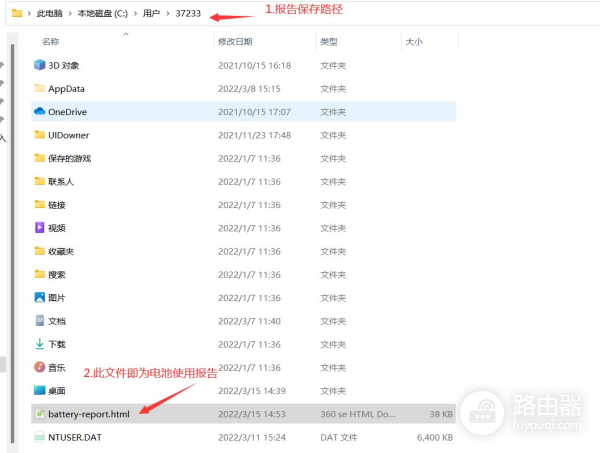This screenshot has height=453, width=600.
Task: Click the 收藏夹 folder icon
Action: click(x=39, y=251)
